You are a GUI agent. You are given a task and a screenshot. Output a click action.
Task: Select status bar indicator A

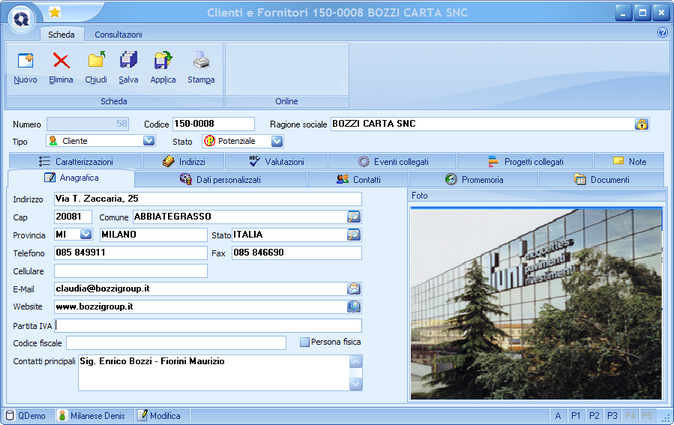[558, 416]
